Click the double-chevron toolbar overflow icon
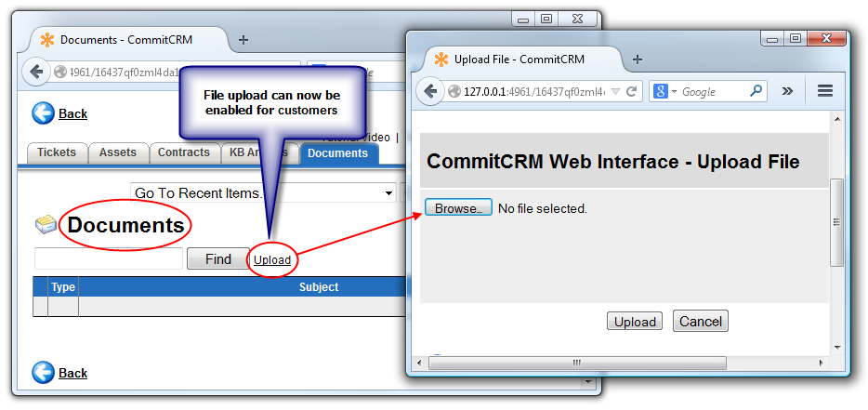The height and width of the screenshot is (410, 868). (x=787, y=91)
